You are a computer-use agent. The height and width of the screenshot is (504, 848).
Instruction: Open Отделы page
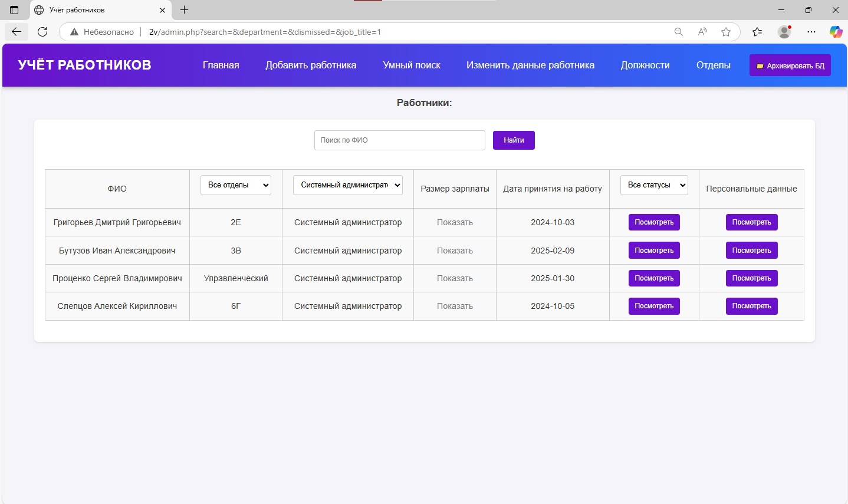point(714,65)
